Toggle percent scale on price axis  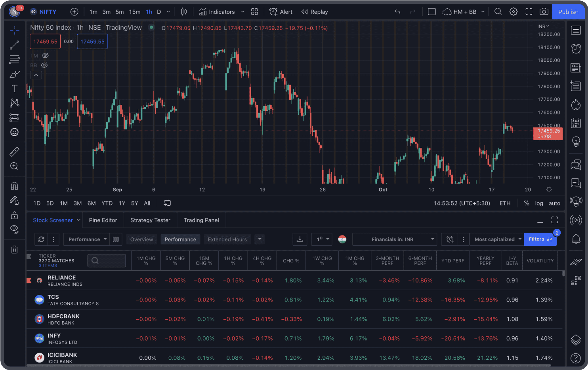pos(527,203)
